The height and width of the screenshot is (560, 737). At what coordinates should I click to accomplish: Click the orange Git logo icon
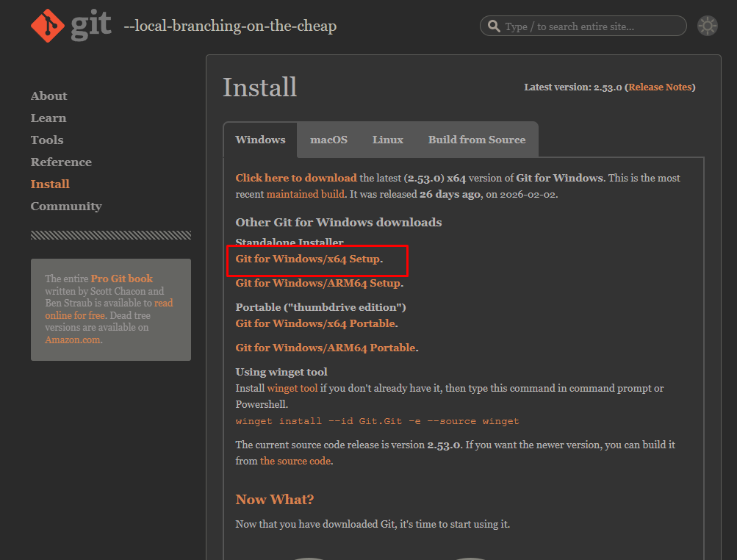tap(48, 26)
